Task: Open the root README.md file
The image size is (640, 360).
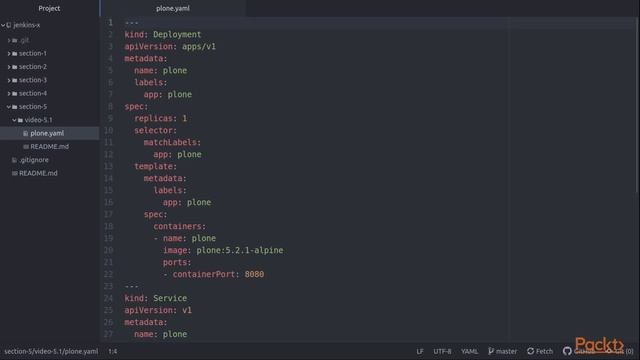Action: pos(38,173)
